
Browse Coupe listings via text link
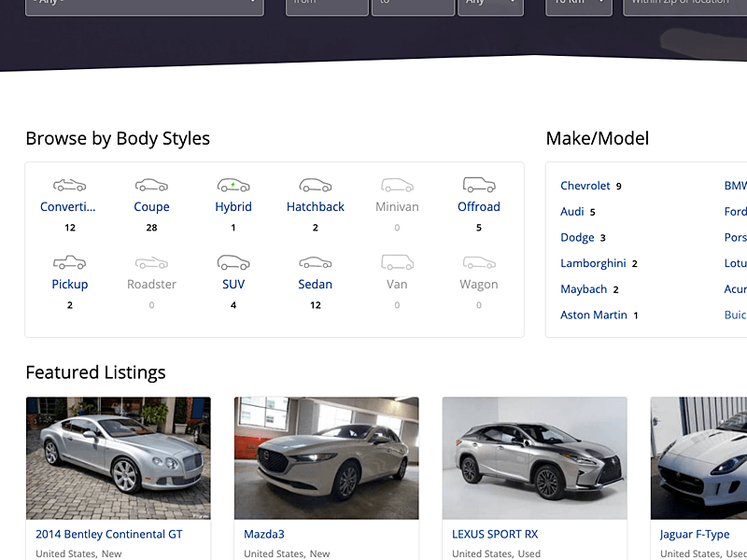point(151,206)
